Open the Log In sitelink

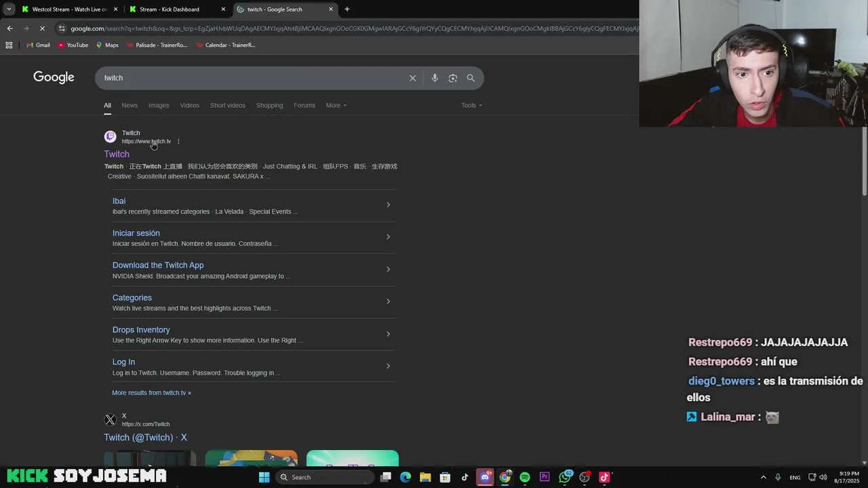point(123,362)
